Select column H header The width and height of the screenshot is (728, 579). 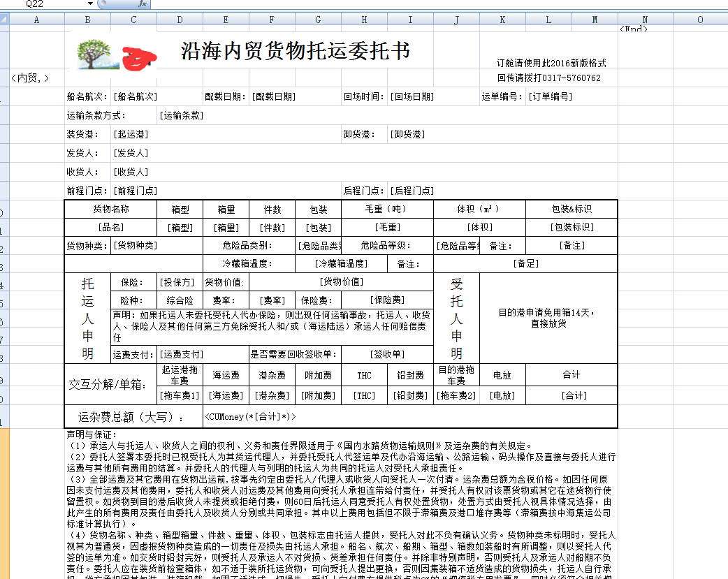point(365,20)
